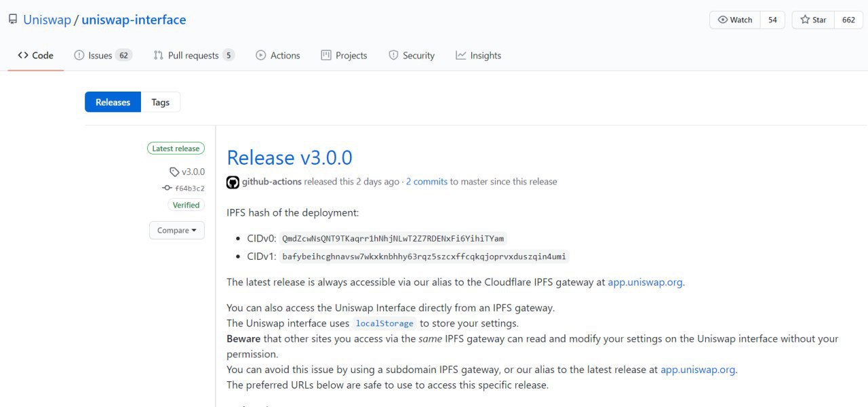This screenshot has height=407, width=868.
Task: Click the github-actions avatar icon
Action: [233, 182]
